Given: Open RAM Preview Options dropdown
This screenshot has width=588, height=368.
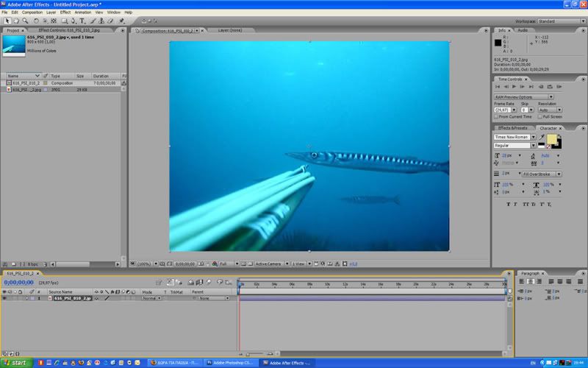Looking at the screenshot, I should (524, 97).
